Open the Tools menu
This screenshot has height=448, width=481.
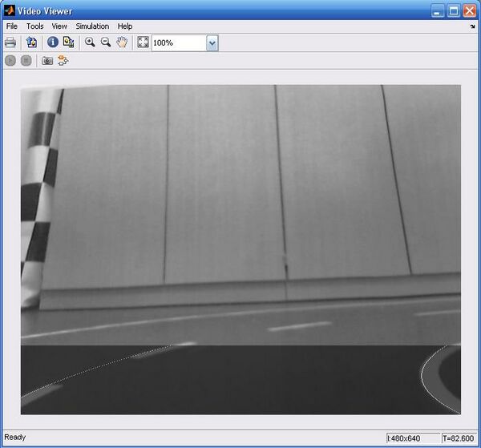click(34, 26)
